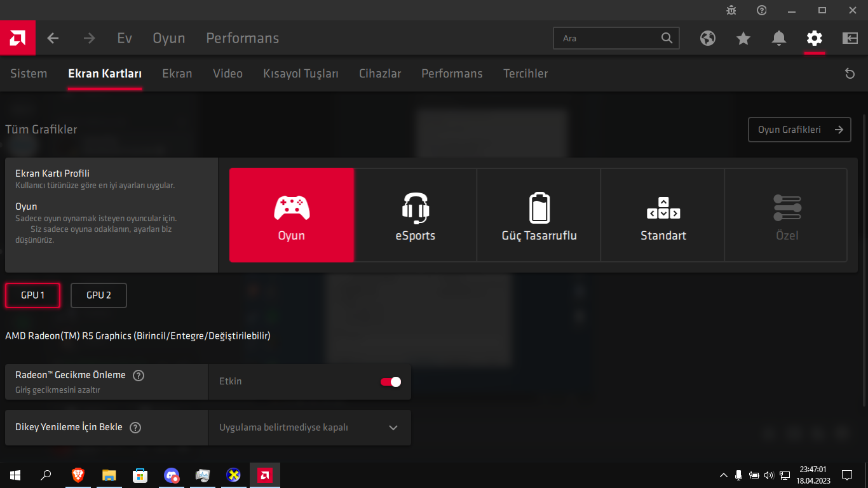Click the battery icon in system tray
The height and width of the screenshot is (488, 868).
pyautogui.click(x=754, y=475)
